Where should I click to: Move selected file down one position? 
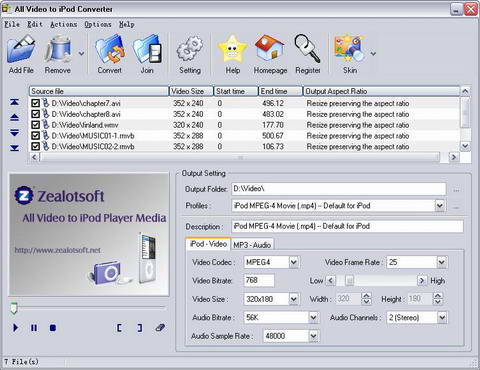coord(14,133)
